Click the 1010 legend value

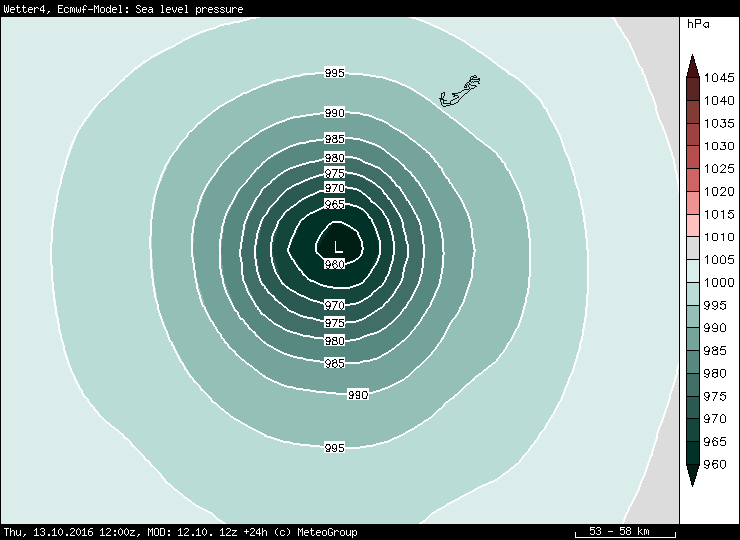pos(719,237)
